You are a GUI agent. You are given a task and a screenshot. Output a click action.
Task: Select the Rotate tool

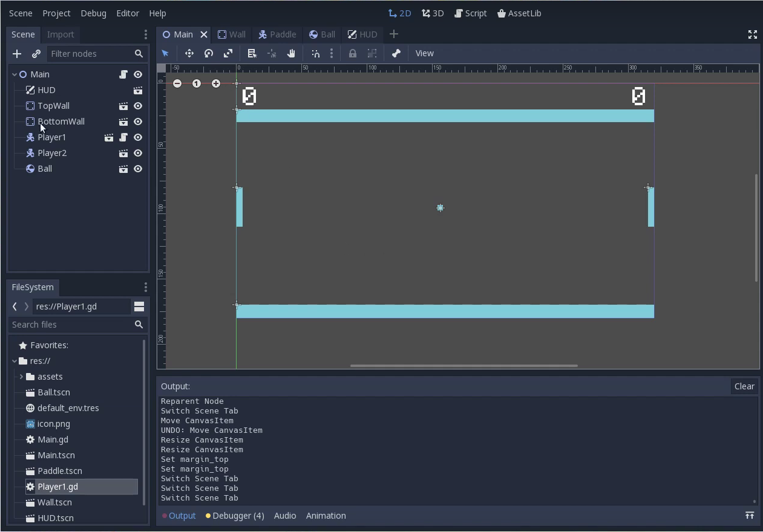click(209, 53)
